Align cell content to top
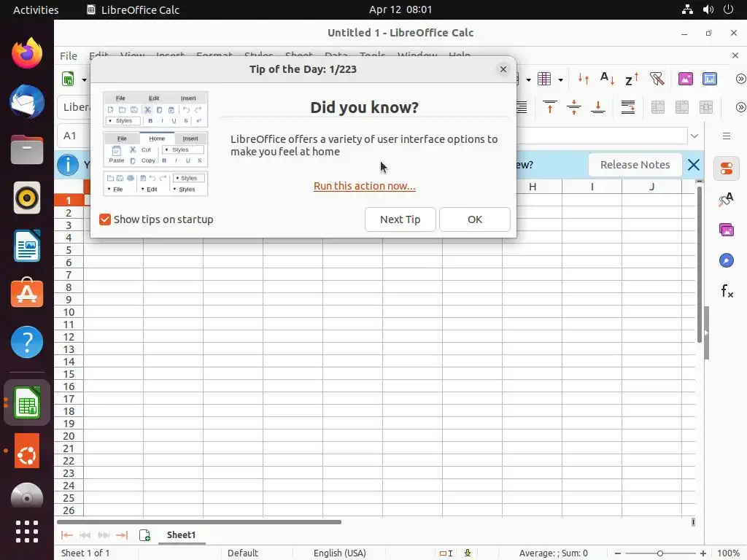This screenshot has width=747, height=560. (550, 107)
